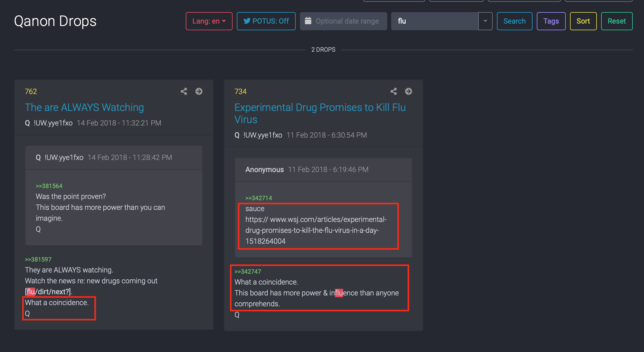Click the arrow icon on drop 762
644x352 pixels.
pos(199,91)
